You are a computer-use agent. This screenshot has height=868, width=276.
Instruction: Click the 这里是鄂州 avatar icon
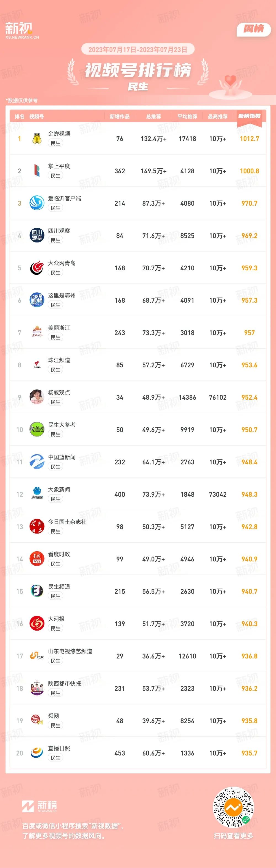click(x=37, y=300)
